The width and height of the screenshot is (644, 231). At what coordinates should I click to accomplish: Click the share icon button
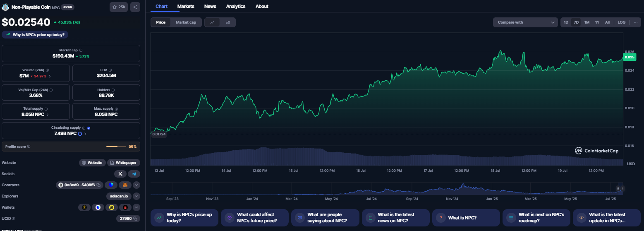tap(135, 7)
